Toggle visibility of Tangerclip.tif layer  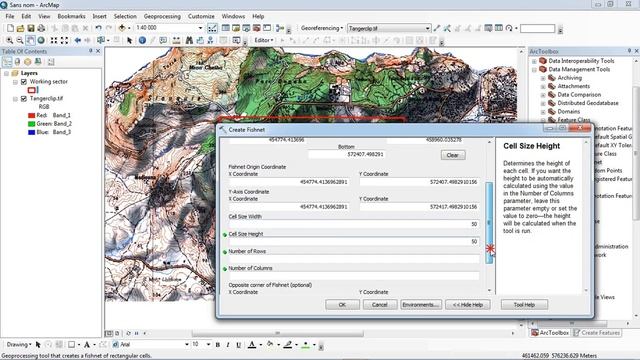click(x=24, y=99)
